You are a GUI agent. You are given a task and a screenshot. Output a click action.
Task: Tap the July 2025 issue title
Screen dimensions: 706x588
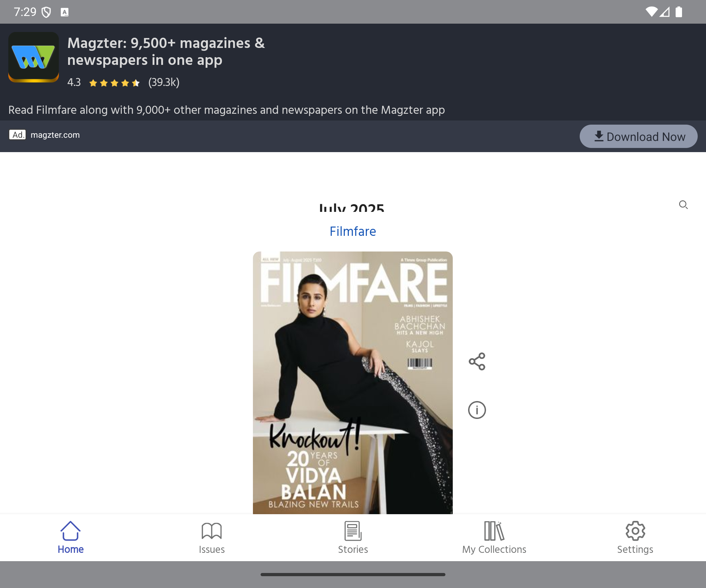(x=351, y=207)
